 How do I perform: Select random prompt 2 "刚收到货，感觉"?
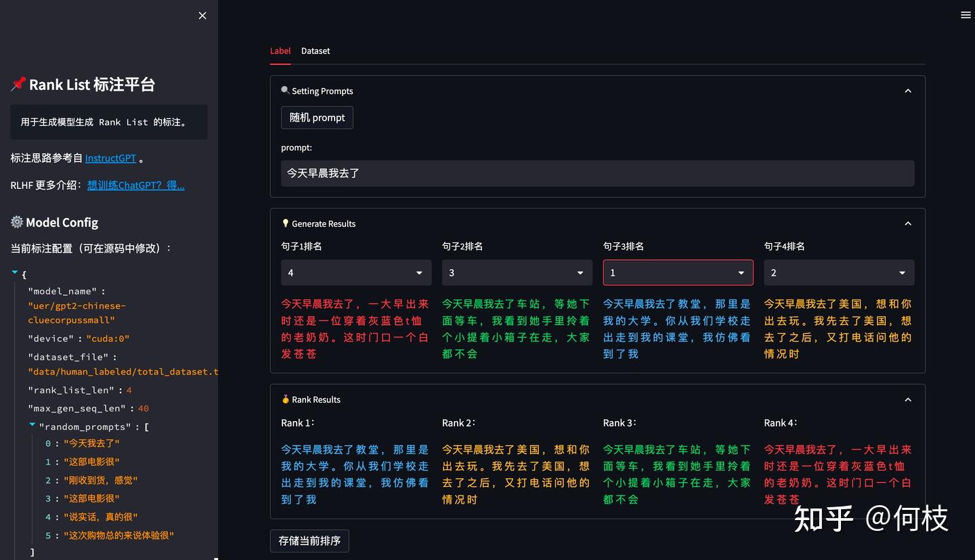pos(91,480)
